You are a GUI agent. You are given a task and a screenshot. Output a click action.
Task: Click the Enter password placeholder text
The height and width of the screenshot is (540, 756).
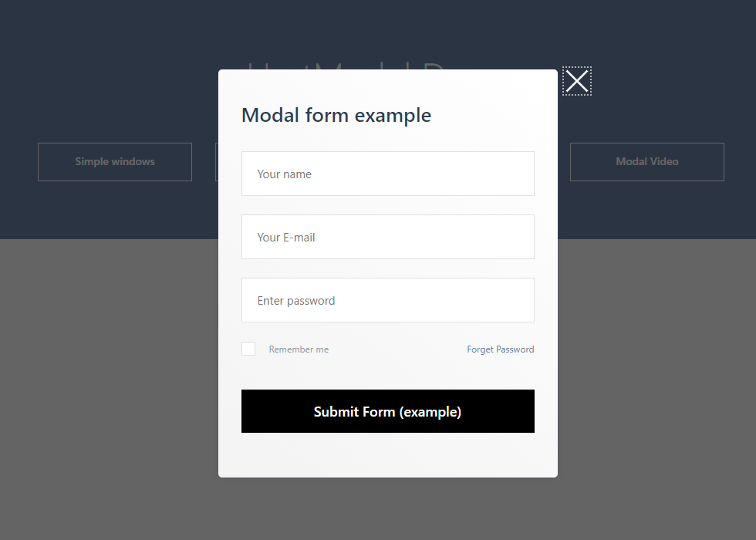tap(296, 301)
